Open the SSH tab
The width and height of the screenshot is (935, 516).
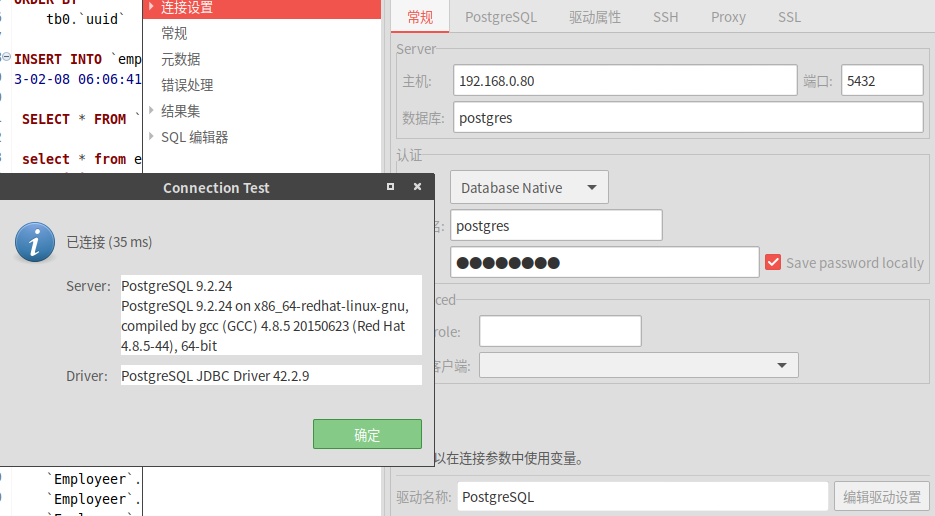[x=665, y=17]
